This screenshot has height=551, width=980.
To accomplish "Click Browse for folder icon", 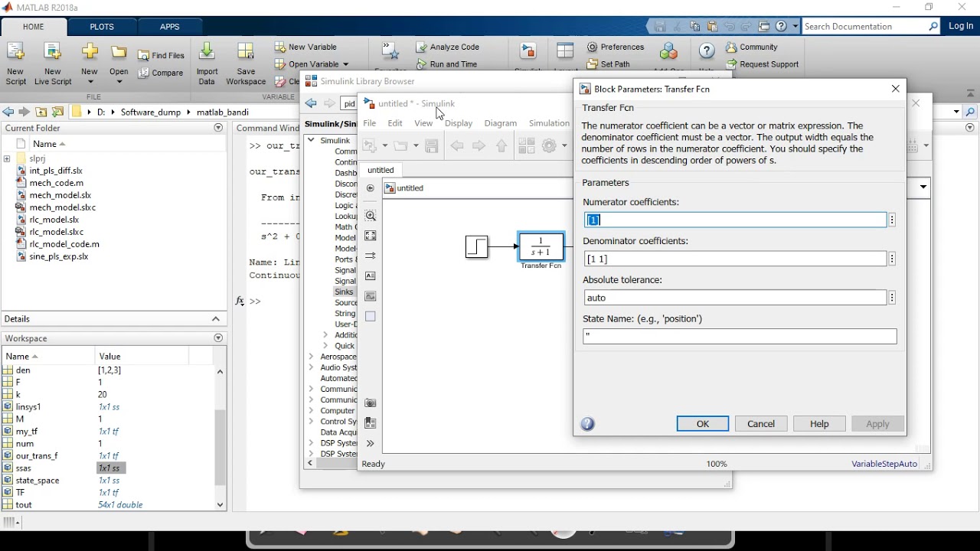I will (57, 112).
